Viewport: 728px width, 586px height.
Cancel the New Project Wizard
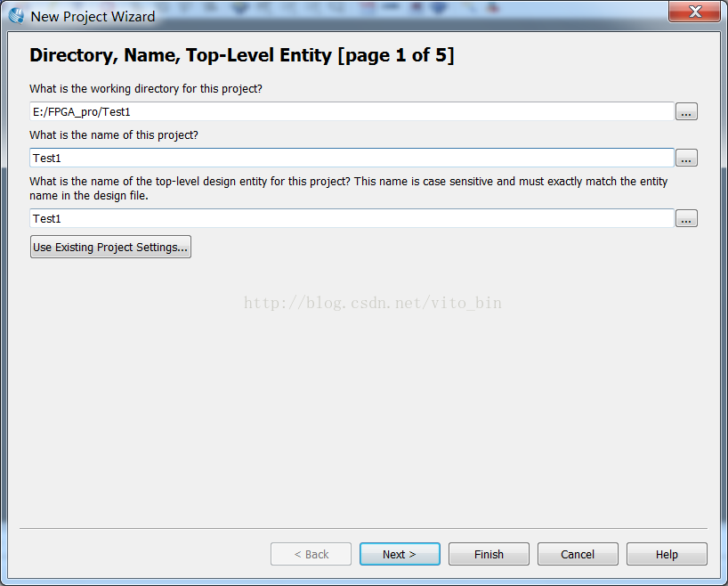[578, 554]
